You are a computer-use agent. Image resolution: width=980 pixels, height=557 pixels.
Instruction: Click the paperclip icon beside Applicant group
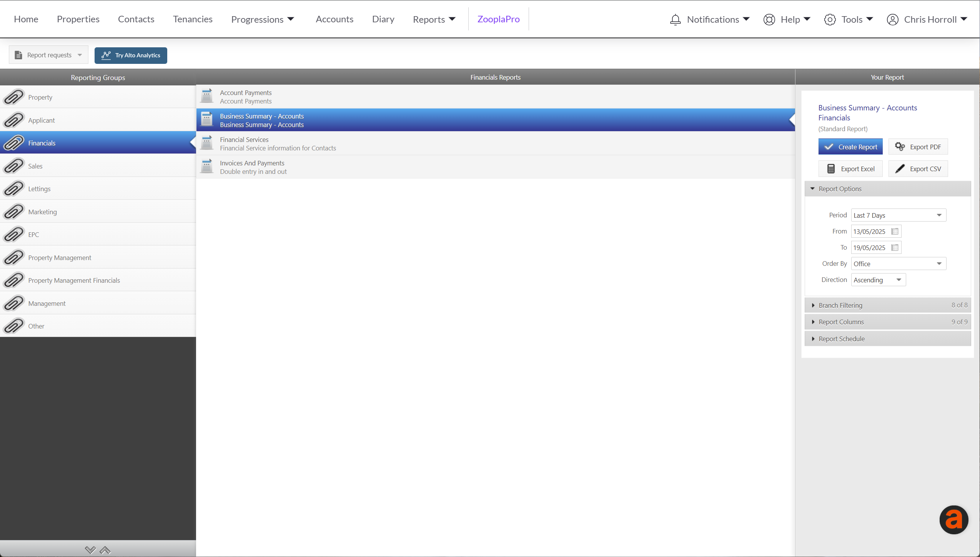coord(14,120)
